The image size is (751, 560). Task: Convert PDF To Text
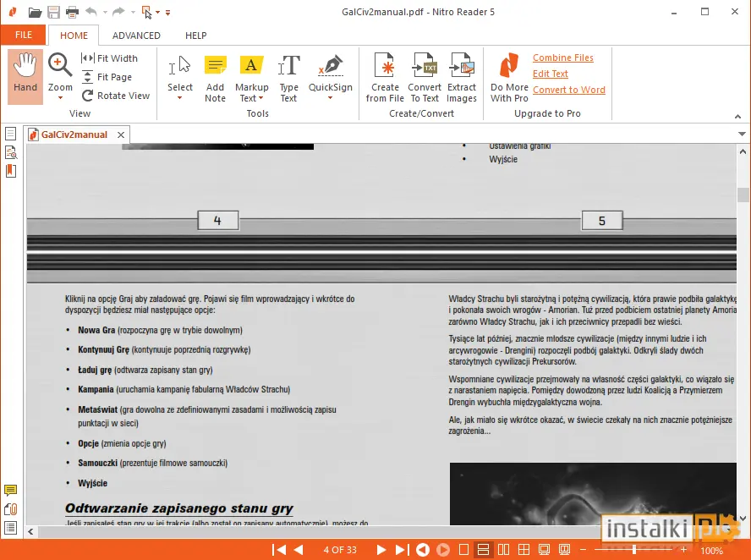coord(425,78)
